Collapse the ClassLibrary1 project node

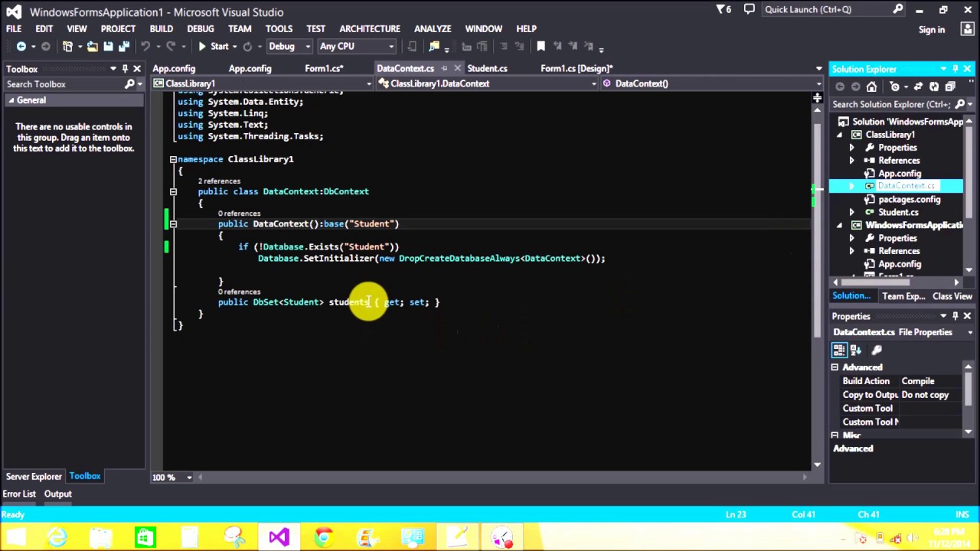click(x=839, y=135)
